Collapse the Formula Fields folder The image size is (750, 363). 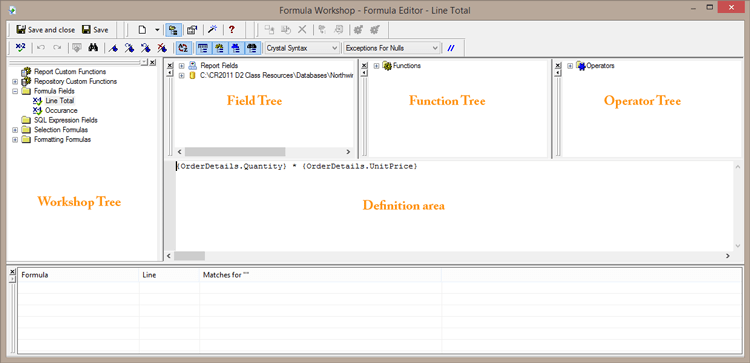pyautogui.click(x=15, y=91)
